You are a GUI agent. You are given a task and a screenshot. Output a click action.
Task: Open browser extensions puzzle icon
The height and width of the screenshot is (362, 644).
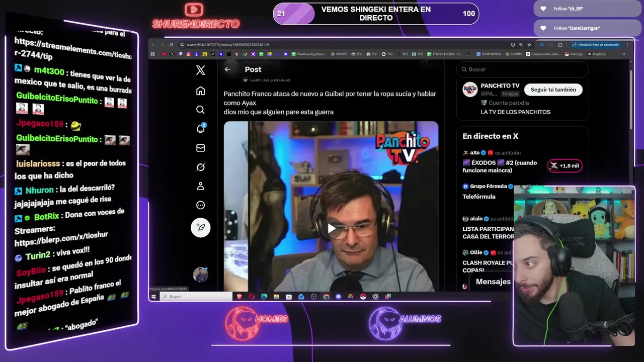coord(560,45)
